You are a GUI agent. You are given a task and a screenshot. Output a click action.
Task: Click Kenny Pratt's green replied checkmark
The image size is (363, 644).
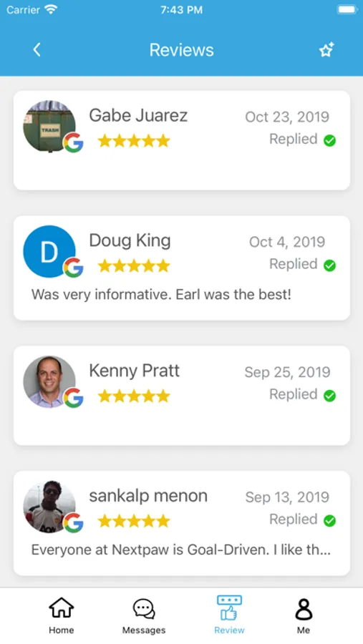pos(329,396)
